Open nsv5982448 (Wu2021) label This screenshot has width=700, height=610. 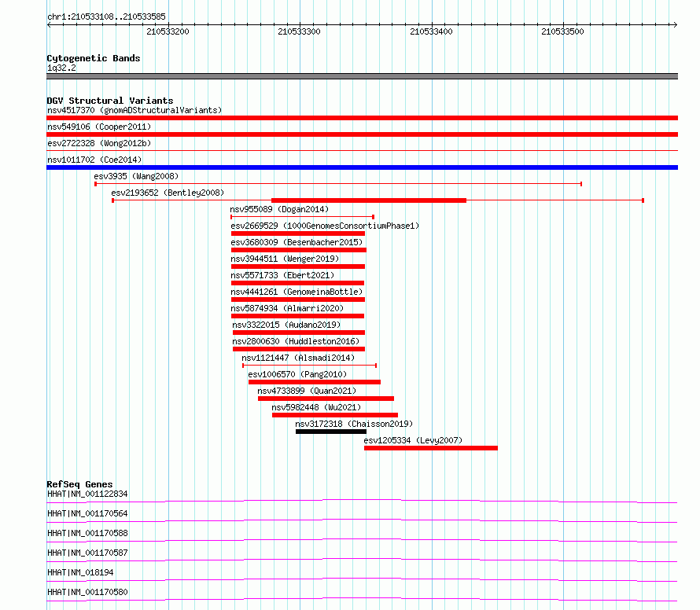pos(316,407)
